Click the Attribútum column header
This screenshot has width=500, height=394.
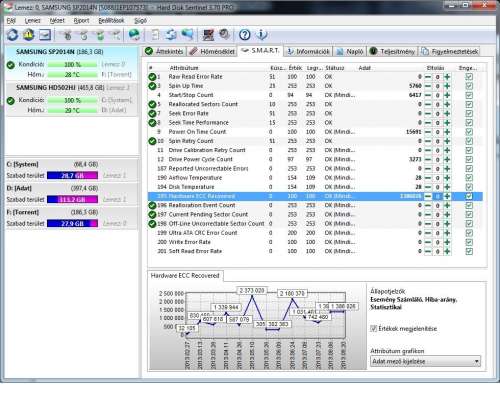point(184,68)
